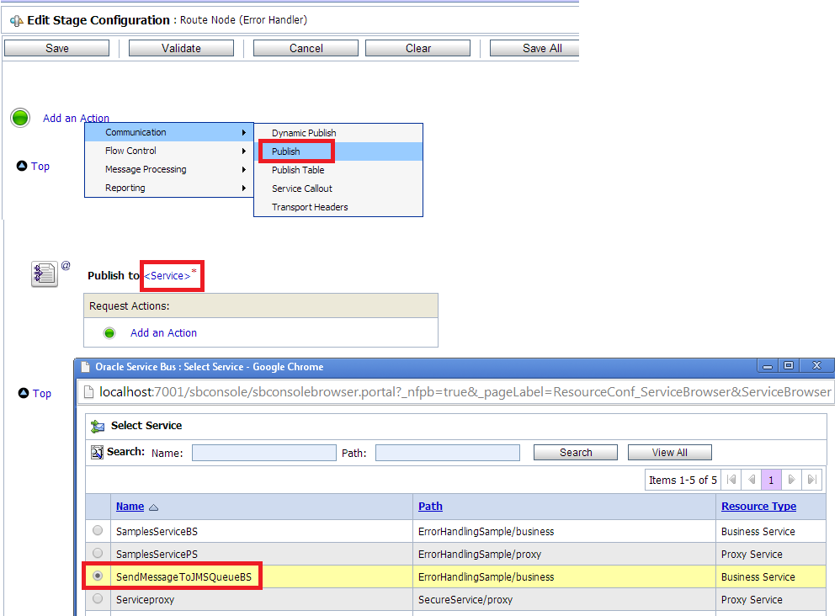Expand the Communication submenu arrow
Screen dimensions: 840x616
(244, 132)
